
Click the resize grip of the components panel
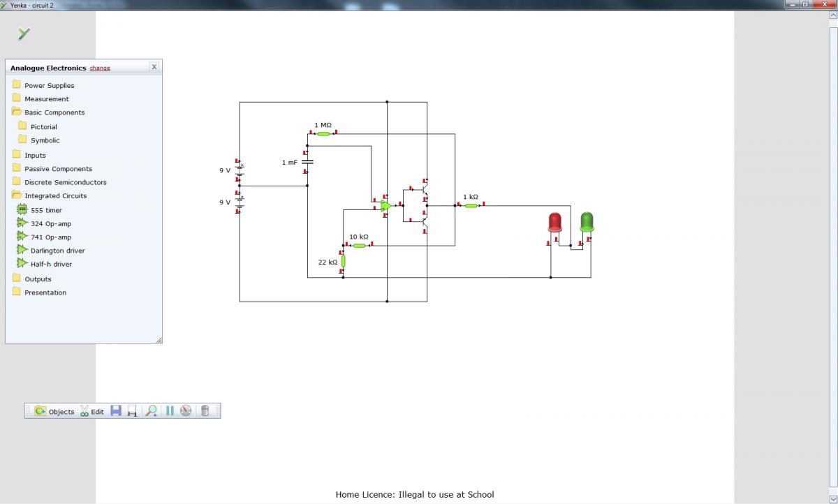[x=159, y=340]
